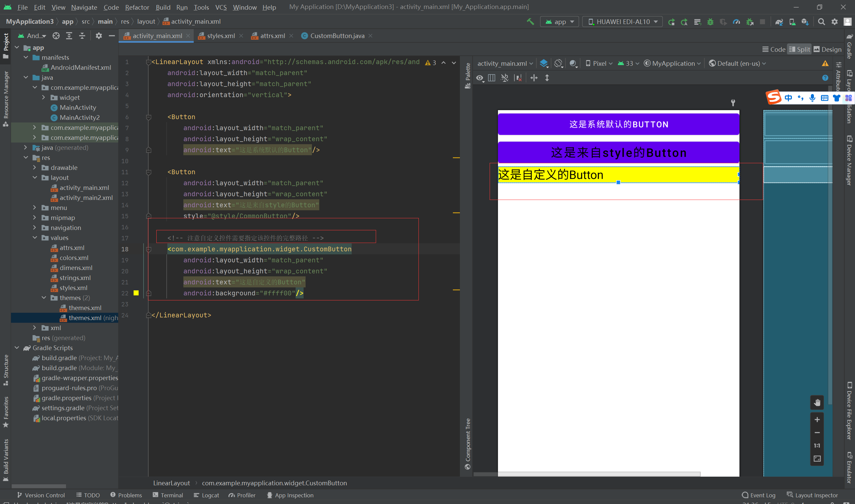The width and height of the screenshot is (855, 504).
Task: Open the Event Log
Action: pos(758,495)
